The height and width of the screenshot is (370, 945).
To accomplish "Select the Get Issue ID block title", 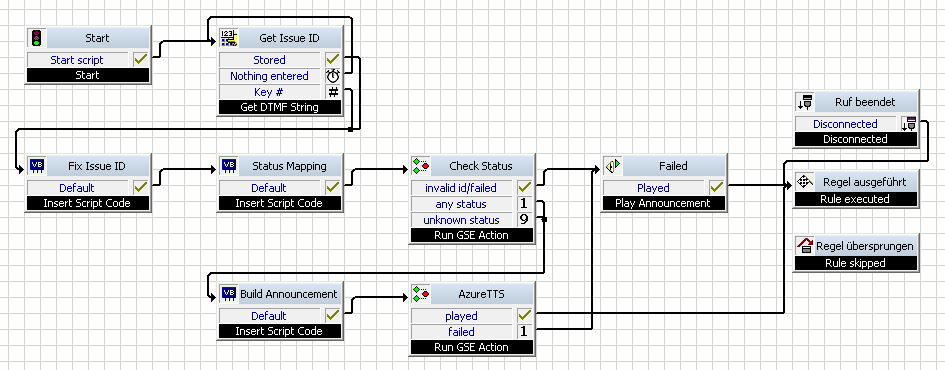I will [x=289, y=38].
